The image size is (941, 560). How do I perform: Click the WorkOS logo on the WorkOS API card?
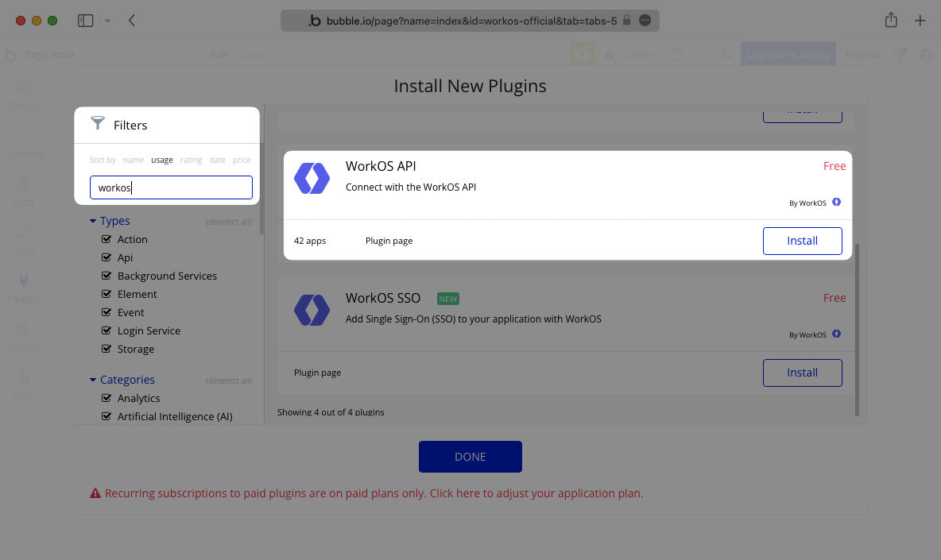[x=312, y=179]
